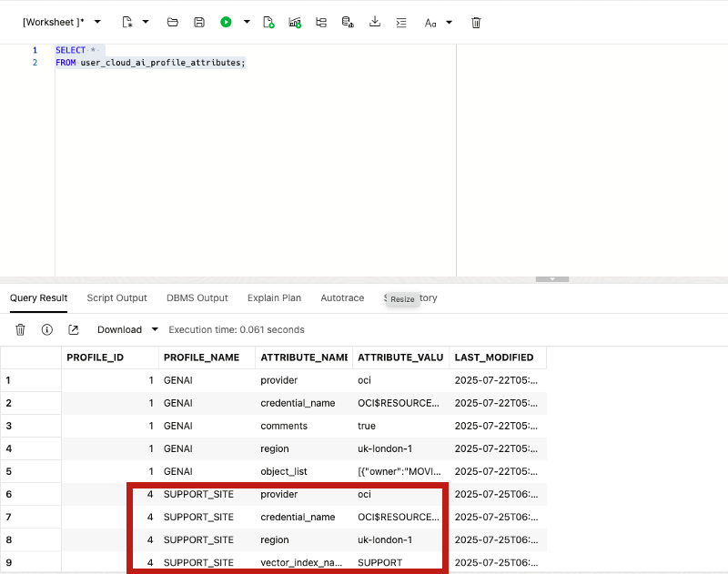Click the Aa font case icon

430,22
